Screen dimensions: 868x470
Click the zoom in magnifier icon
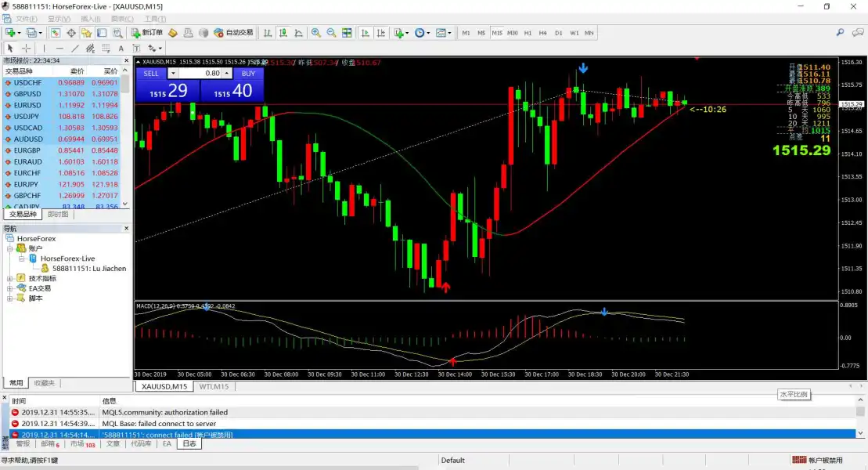316,33
